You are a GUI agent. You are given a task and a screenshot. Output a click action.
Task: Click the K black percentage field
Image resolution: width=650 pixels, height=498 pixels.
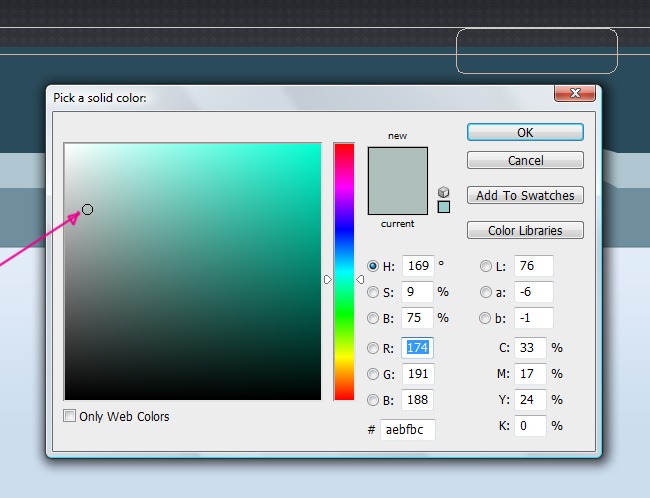(530, 425)
